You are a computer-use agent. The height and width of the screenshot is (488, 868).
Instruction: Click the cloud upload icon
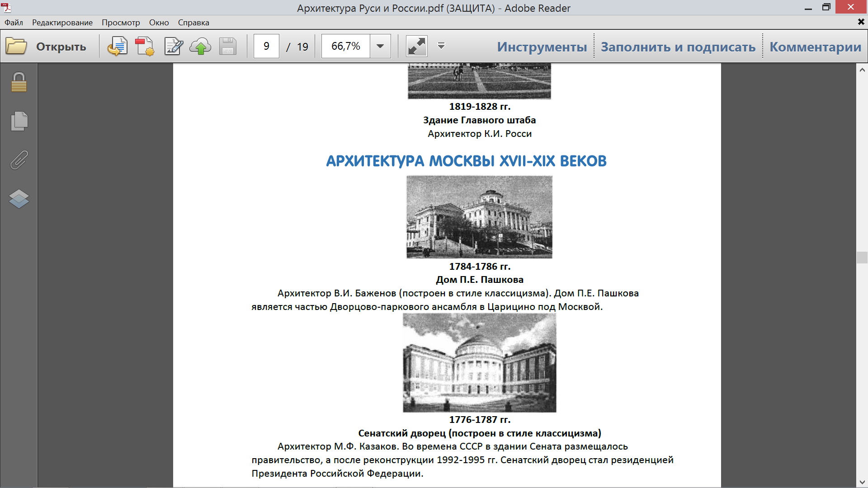coord(200,46)
